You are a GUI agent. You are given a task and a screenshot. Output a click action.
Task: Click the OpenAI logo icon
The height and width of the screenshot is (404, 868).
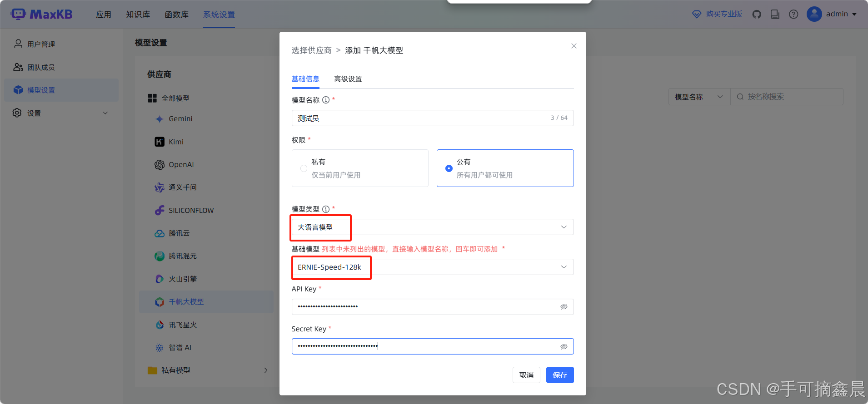[x=160, y=165]
